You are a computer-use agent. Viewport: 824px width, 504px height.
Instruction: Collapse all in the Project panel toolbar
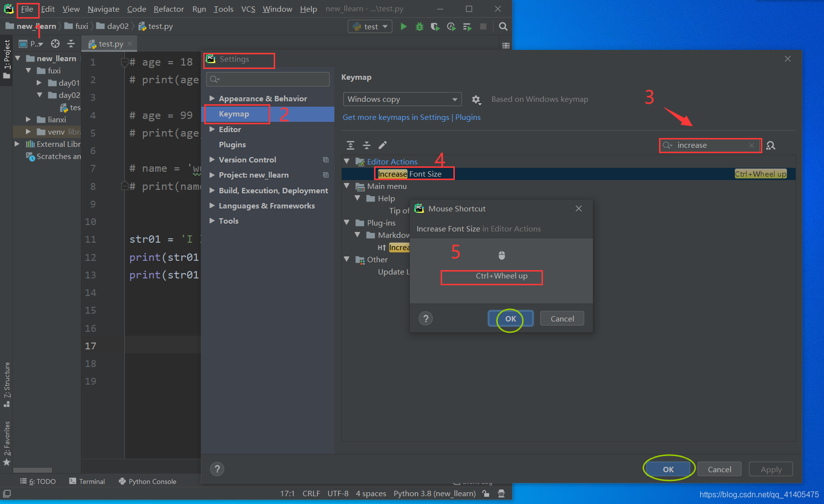point(71,44)
